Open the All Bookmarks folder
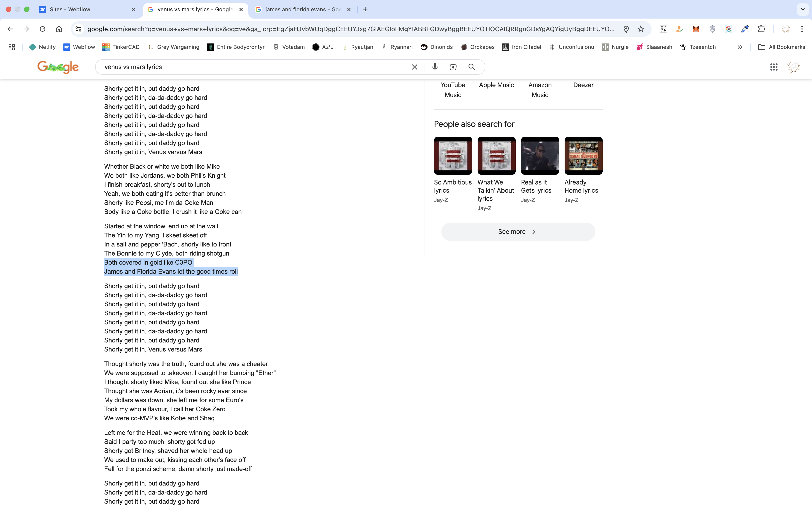Screen dimensions: 812x507 (781, 47)
